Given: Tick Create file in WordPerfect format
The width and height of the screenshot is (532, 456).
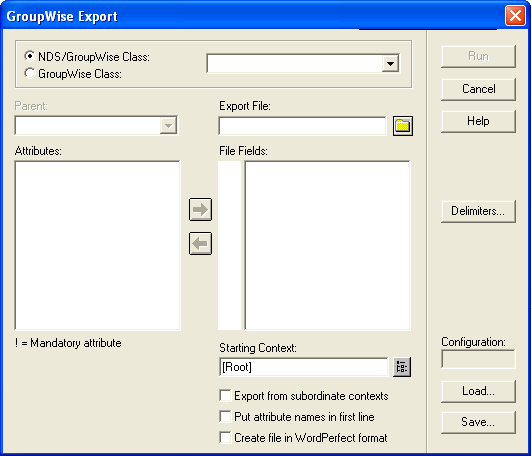Looking at the screenshot, I should tap(225, 437).
